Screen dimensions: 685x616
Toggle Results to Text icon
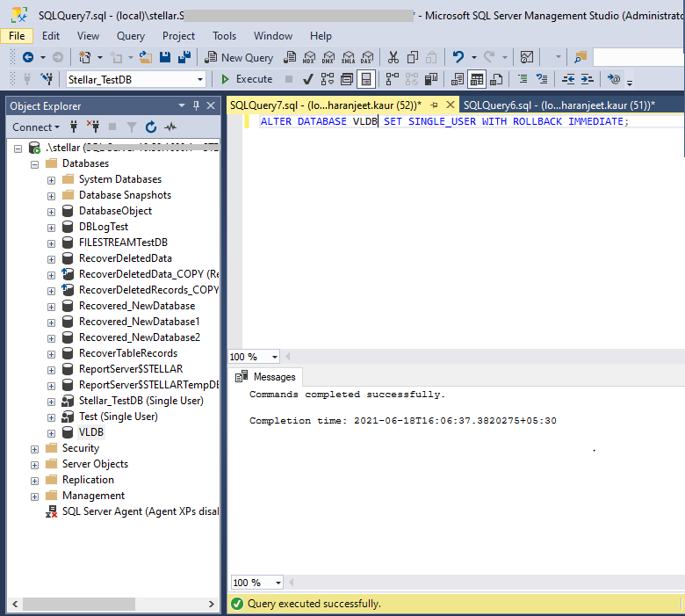point(458,79)
